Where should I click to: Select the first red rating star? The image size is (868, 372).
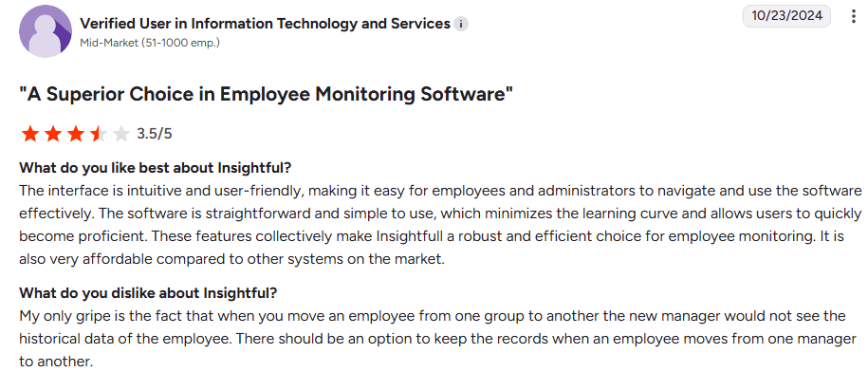tap(30, 134)
